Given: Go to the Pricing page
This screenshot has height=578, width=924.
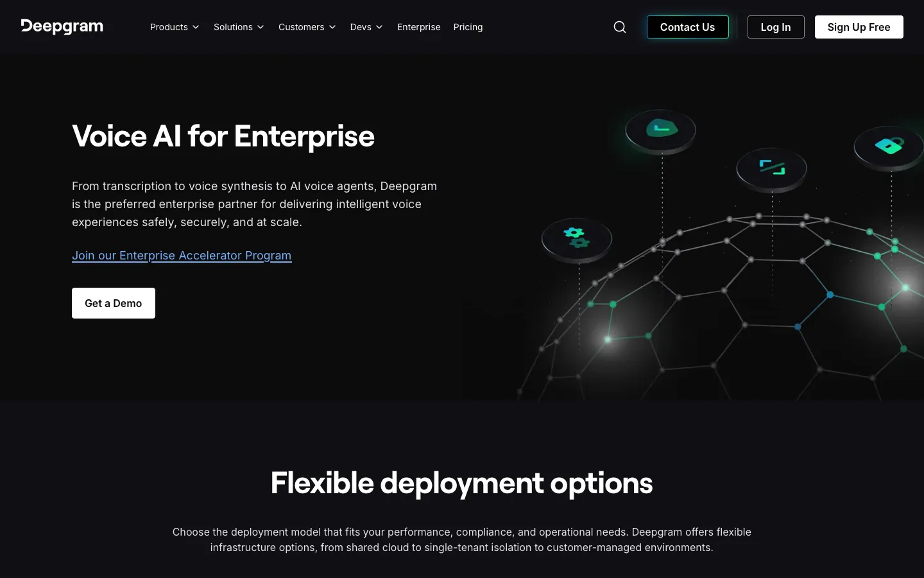Looking at the screenshot, I should (x=468, y=27).
